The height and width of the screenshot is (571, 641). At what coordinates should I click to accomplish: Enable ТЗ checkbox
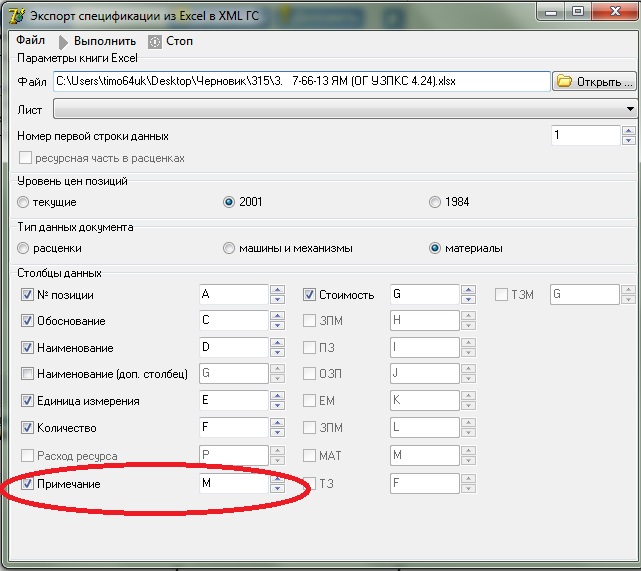pyautogui.click(x=309, y=484)
